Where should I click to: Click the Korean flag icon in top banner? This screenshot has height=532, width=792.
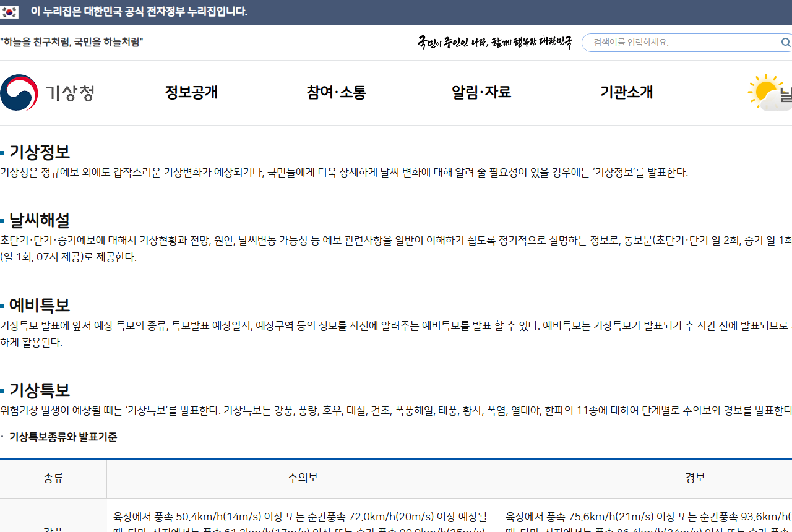coord(9,12)
